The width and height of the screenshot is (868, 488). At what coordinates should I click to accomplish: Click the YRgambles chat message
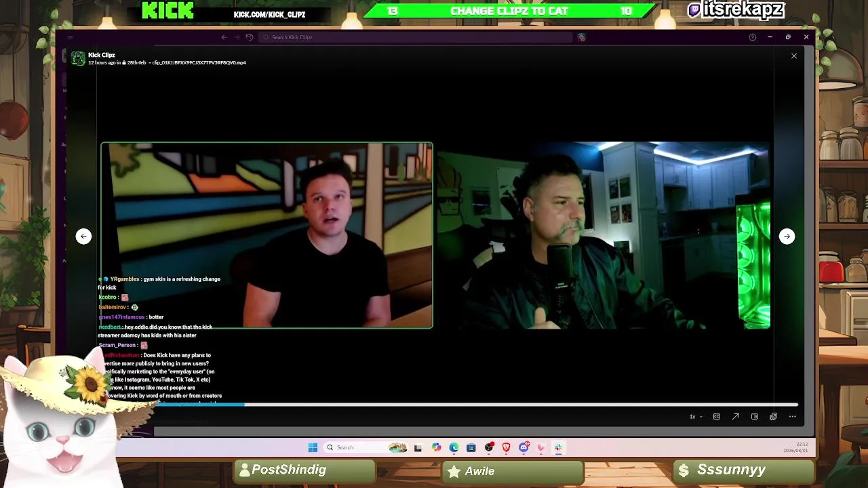click(x=160, y=283)
